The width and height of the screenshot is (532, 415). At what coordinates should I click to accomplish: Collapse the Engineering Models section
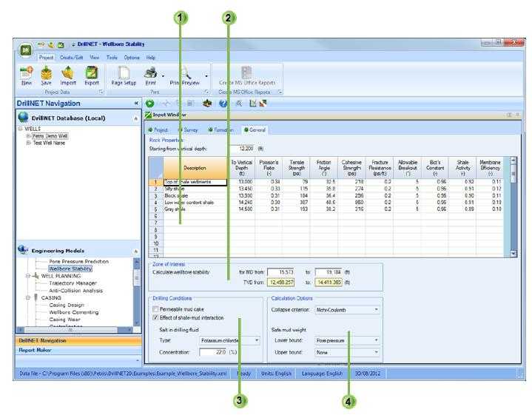click(x=135, y=251)
